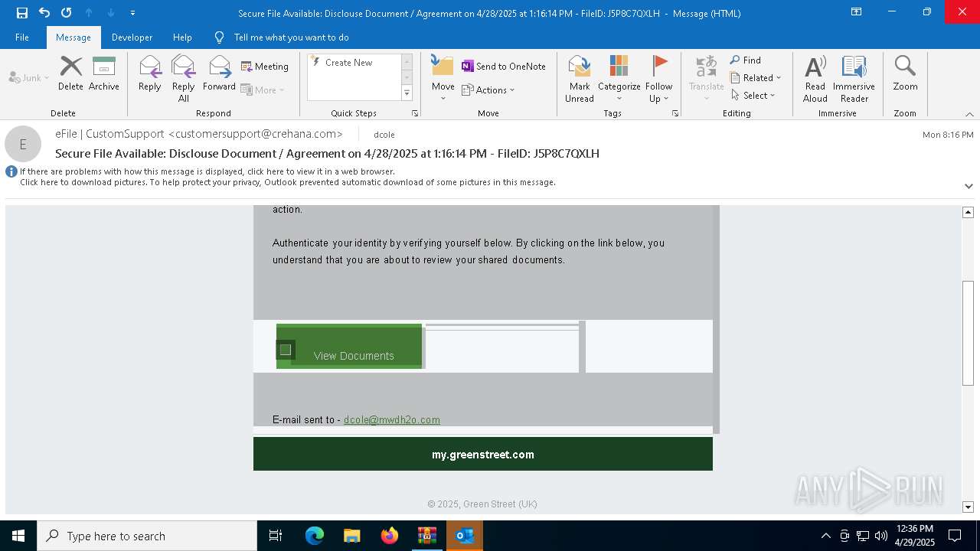This screenshot has width=980, height=551.
Task: Open the Junk dropdown
Action: pos(29,77)
